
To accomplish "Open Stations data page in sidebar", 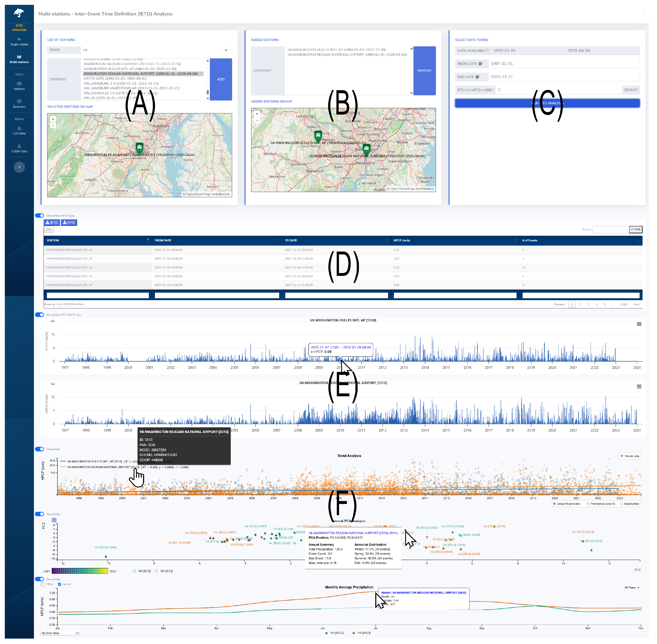I will pos(19,86).
